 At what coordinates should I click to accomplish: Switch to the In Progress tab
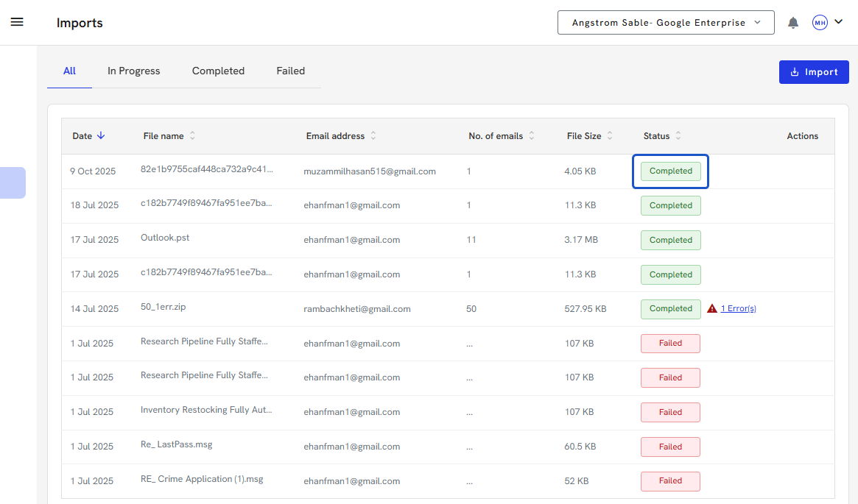tap(133, 71)
